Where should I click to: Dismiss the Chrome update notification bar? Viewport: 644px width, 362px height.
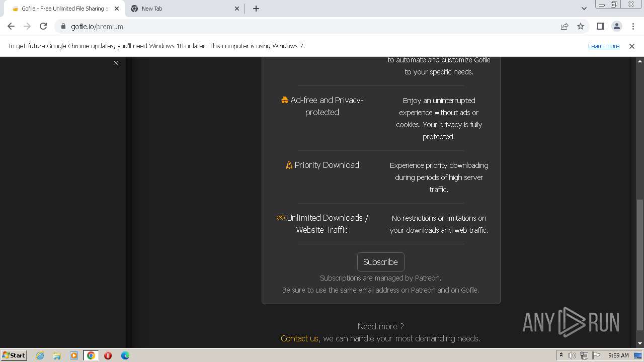tap(632, 46)
